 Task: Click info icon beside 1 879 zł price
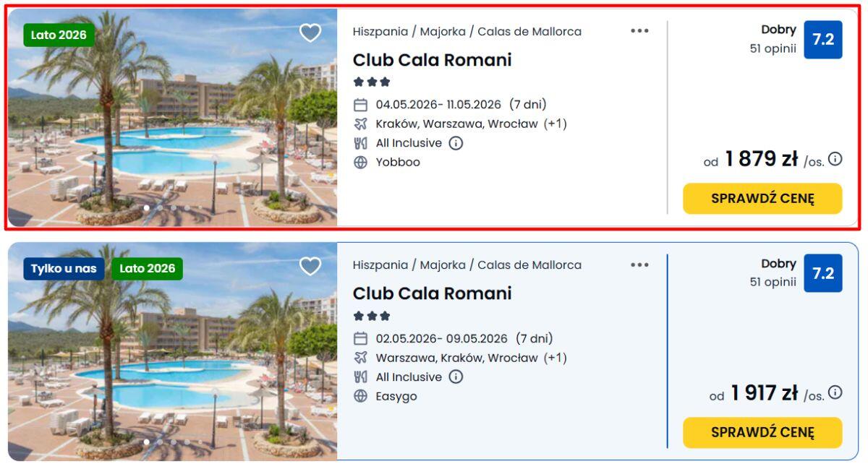coord(835,159)
